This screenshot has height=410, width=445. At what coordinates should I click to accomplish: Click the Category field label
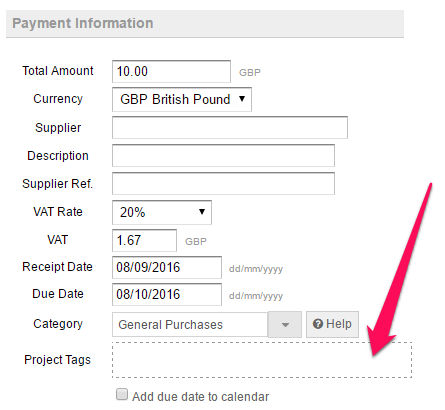pyautogui.click(x=58, y=324)
